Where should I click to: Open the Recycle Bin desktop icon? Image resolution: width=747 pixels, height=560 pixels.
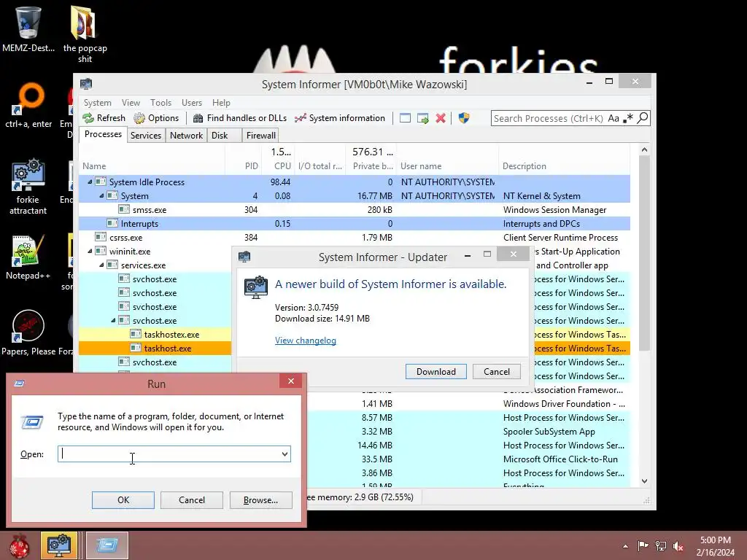pyautogui.click(x=28, y=28)
